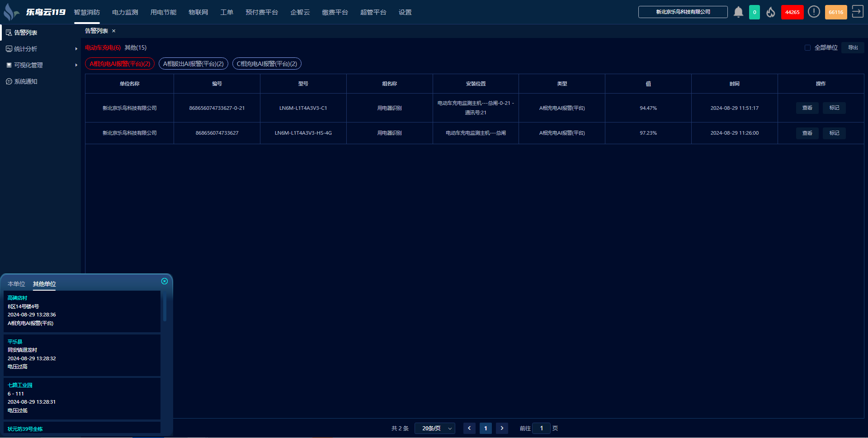Click the 导出 export button
The width and height of the screenshot is (868, 438).
click(x=853, y=48)
